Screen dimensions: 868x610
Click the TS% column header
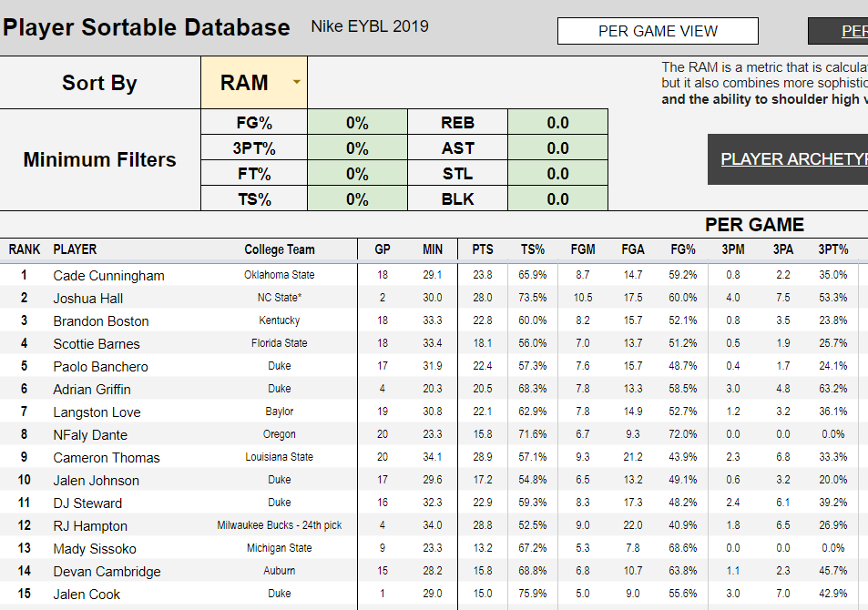[x=533, y=249]
